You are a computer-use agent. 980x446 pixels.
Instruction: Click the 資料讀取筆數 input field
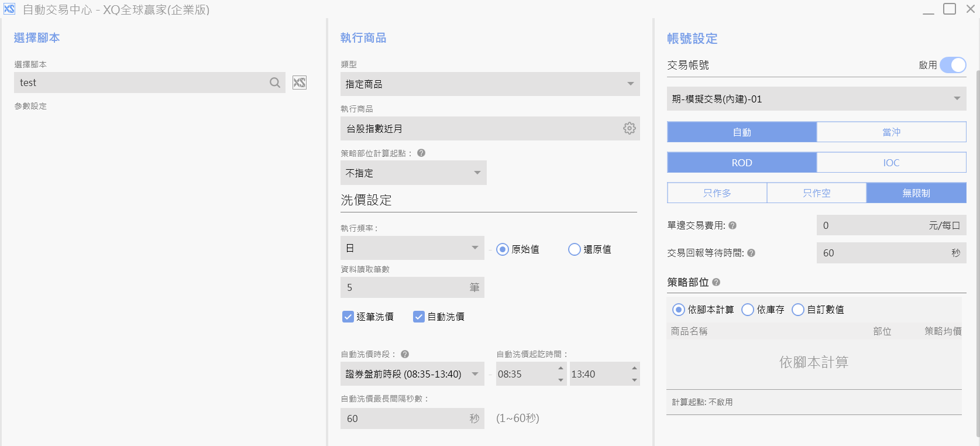(404, 287)
